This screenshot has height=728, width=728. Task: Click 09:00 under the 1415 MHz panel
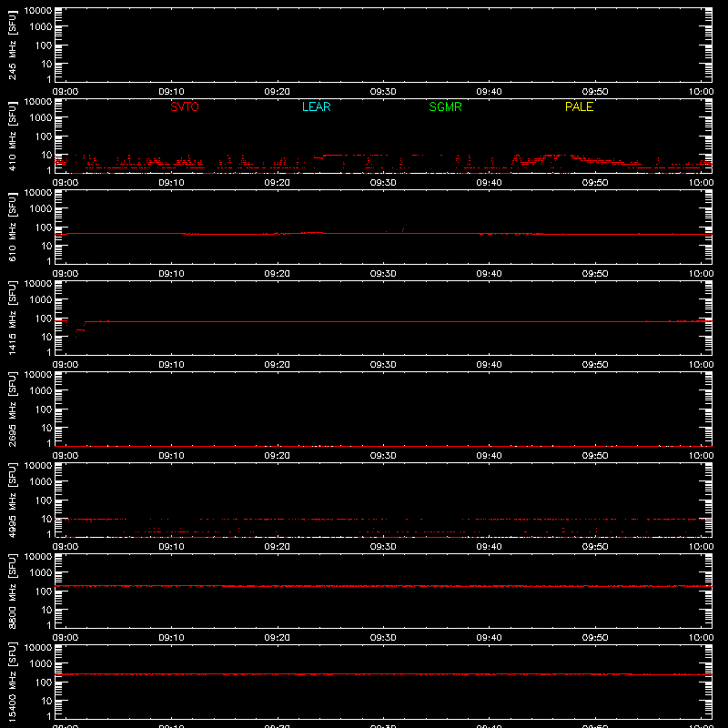(66, 365)
